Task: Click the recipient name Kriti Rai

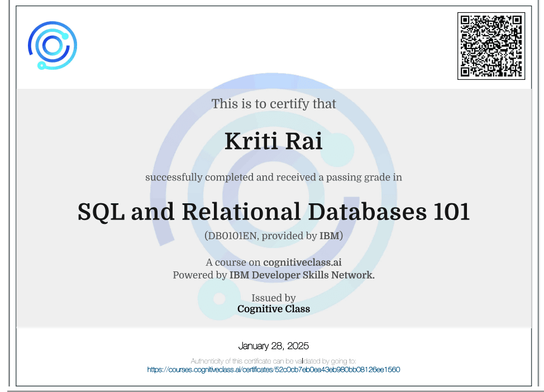Action: tap(273, 141)
